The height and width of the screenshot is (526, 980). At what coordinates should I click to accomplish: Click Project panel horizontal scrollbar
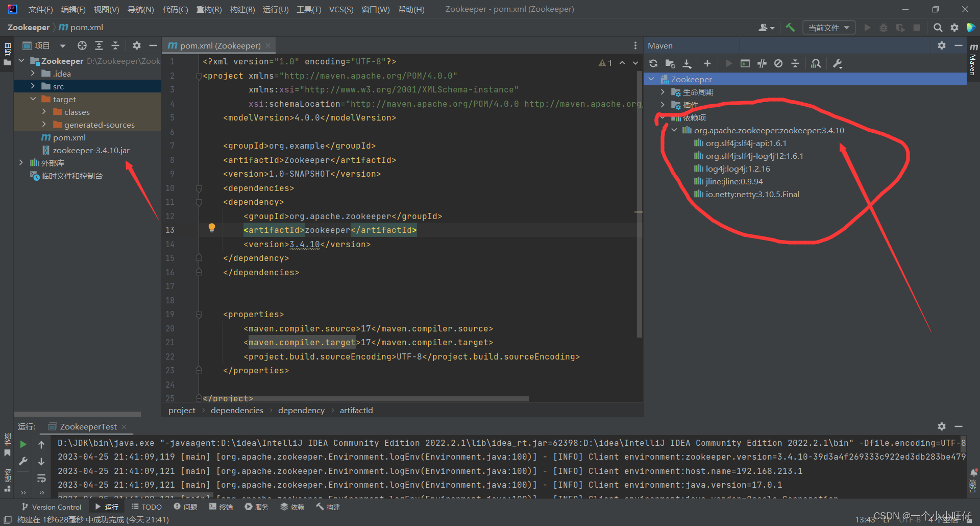click(78, 414)
